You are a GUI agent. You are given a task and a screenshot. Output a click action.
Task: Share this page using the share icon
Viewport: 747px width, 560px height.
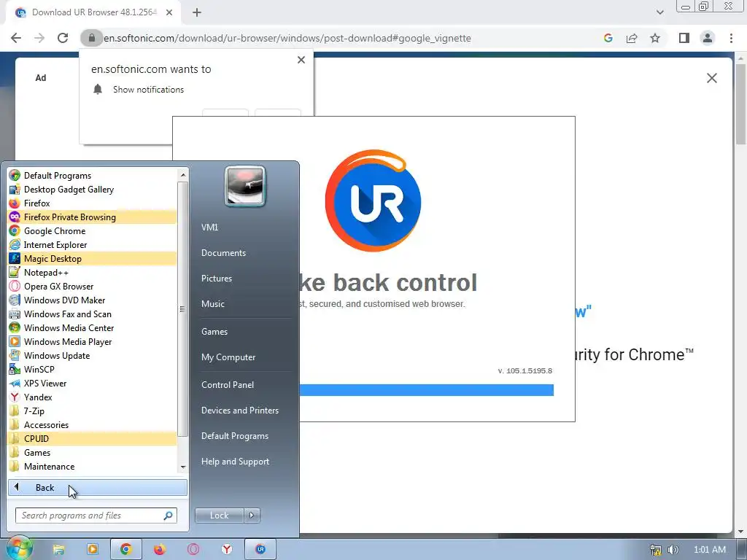[x=632, y=38]
